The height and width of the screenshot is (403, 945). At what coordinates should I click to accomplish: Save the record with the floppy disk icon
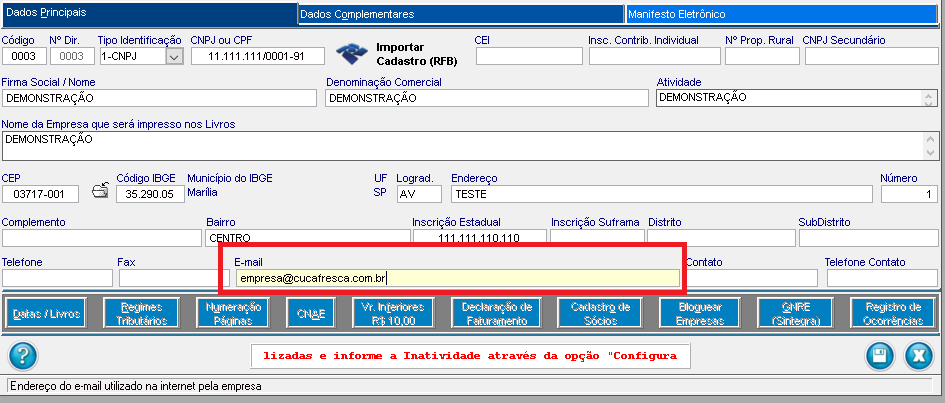pyautogui.click(x=880, y=356)
